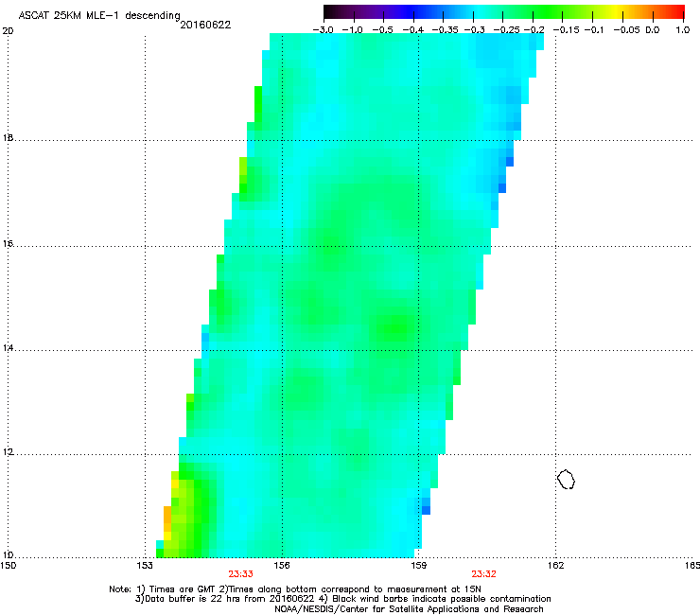Click the NOAA/NESDIS credit line
The image size is (700, 615).
pos(409,609)
